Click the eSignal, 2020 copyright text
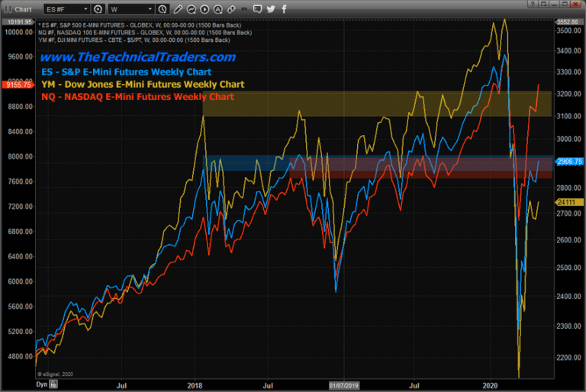Viewport: 586px width, 392px height. point(55,374)
